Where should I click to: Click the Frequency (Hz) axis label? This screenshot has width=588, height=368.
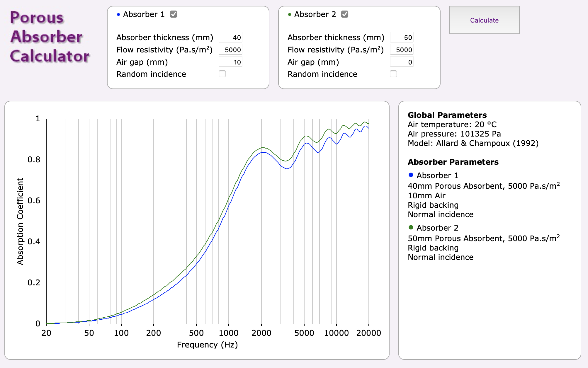click(x=207, y=345)
